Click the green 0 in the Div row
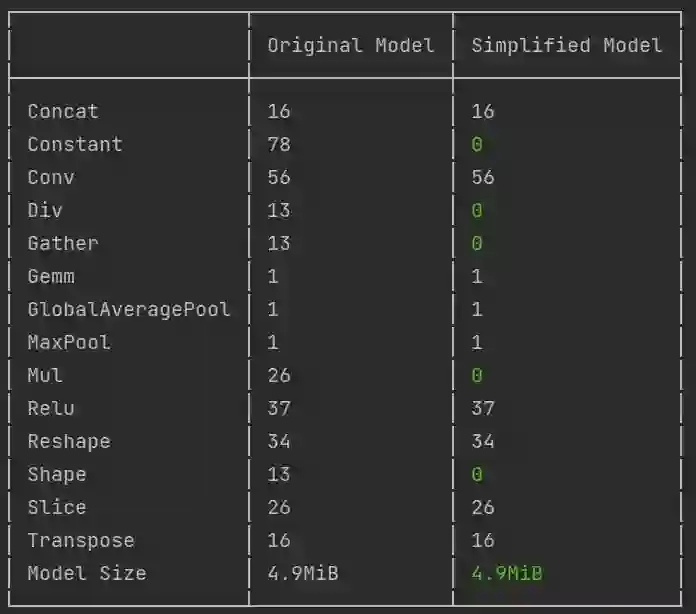 [477, 210]
